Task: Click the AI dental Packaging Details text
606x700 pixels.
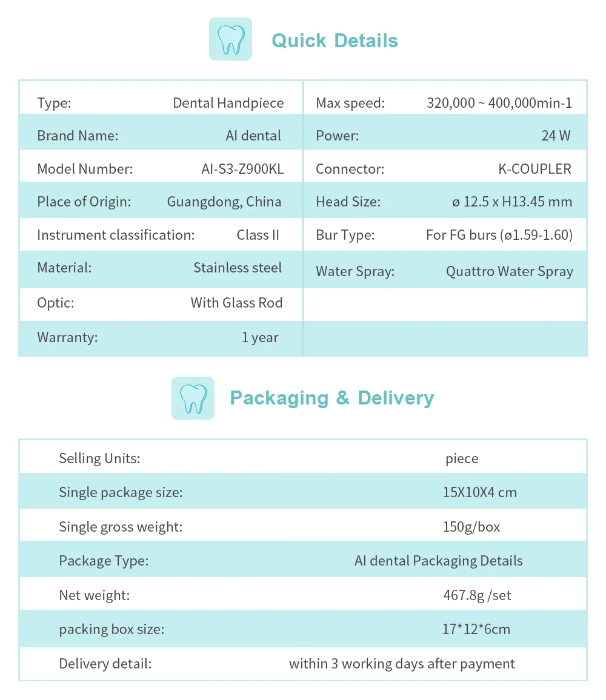Action: [438, 561]
